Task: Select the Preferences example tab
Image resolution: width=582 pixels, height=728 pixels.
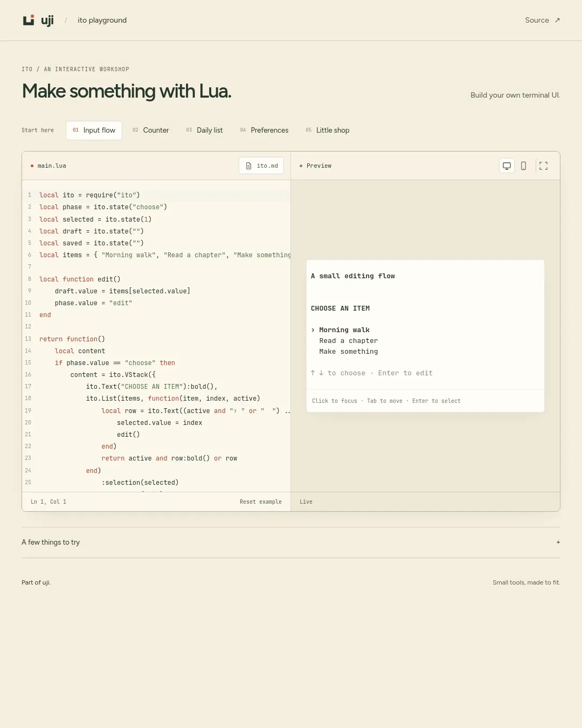Action: pos(264,131)
